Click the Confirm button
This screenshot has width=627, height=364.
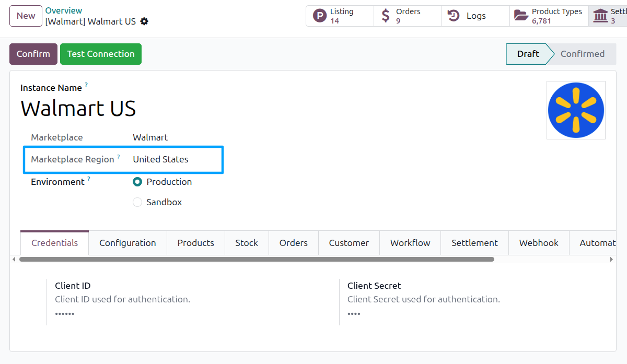click(33, 54)
